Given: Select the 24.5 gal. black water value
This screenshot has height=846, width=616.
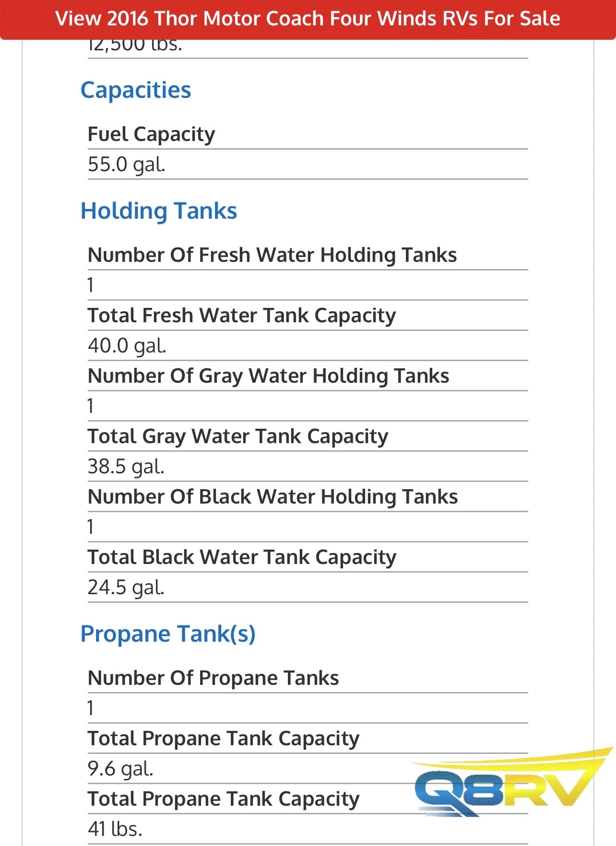Looking at the screenshot, I should pyautogui.click(x=126, y=587).
